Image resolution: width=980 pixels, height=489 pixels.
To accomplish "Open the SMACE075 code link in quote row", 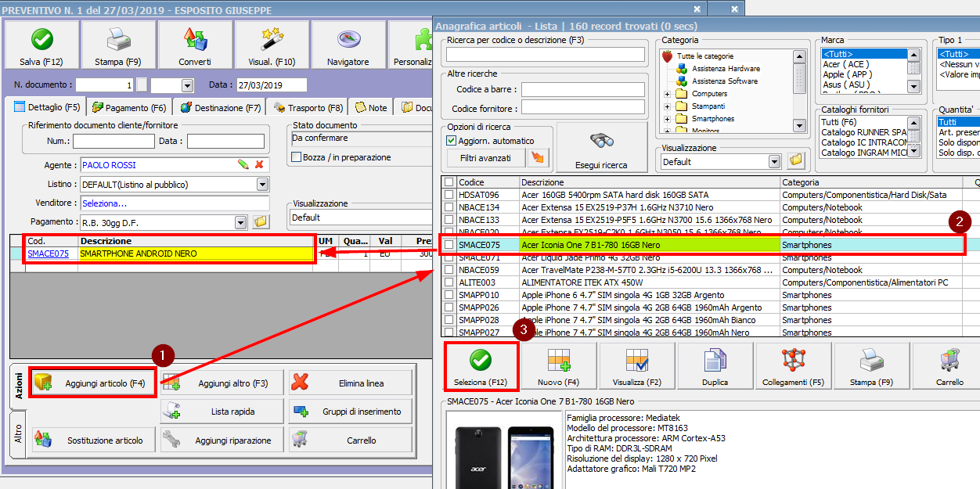I will coord(48,253).
